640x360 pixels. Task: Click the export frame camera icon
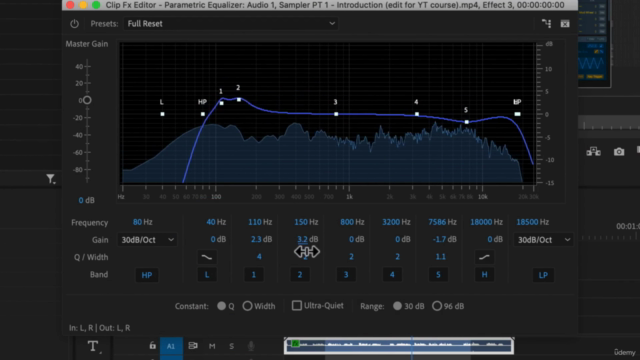click(x=619, y=152)
